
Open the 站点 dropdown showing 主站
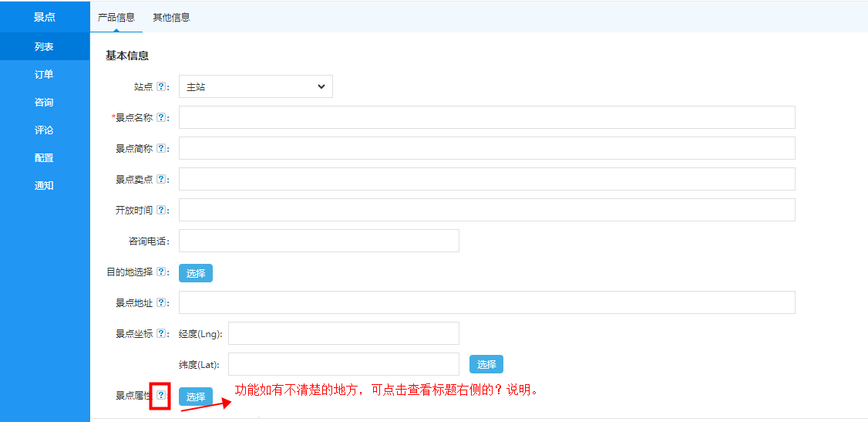[255, 87]
